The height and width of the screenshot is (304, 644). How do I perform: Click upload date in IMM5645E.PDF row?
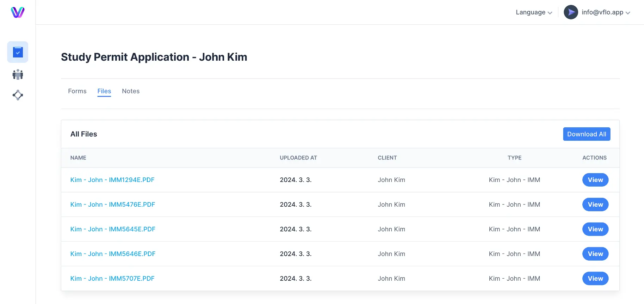[x=296, y=229]
